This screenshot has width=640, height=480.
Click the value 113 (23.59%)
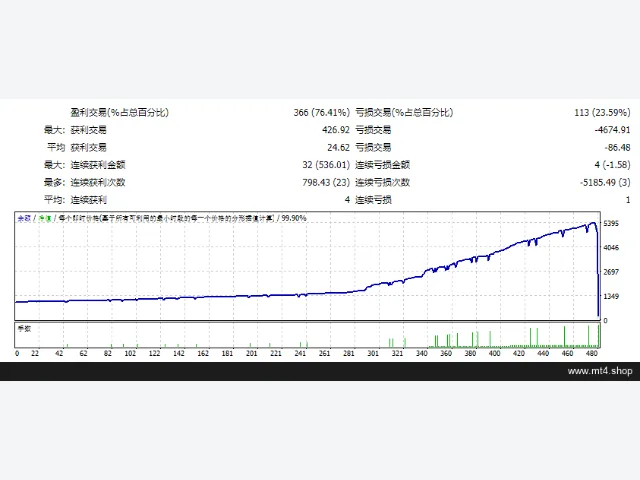[602, 113]
